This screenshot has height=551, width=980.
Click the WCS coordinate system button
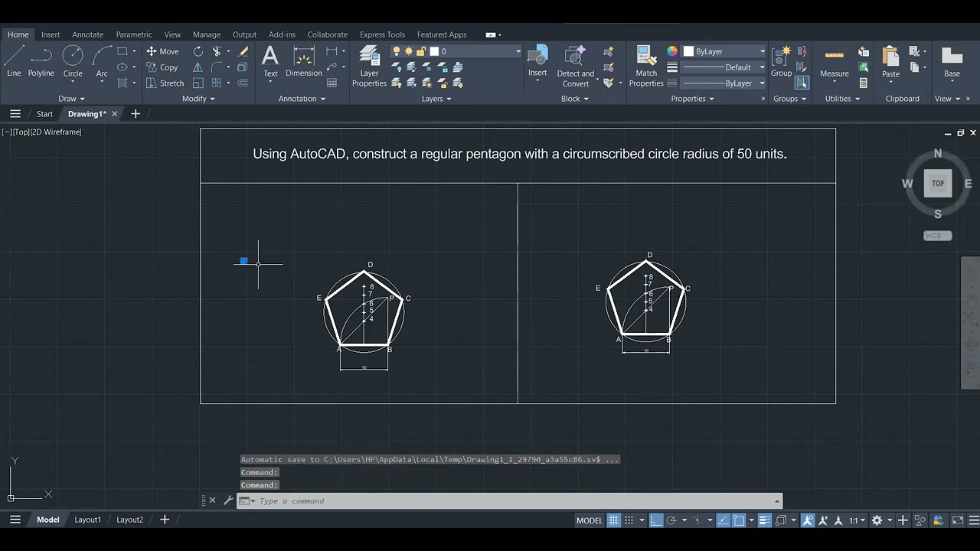coord(938,236)
